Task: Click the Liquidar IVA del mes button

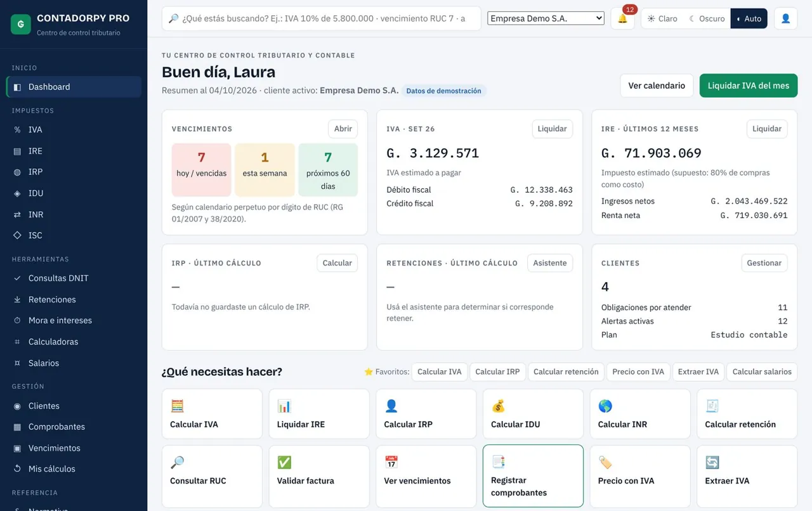Action: 749,86
